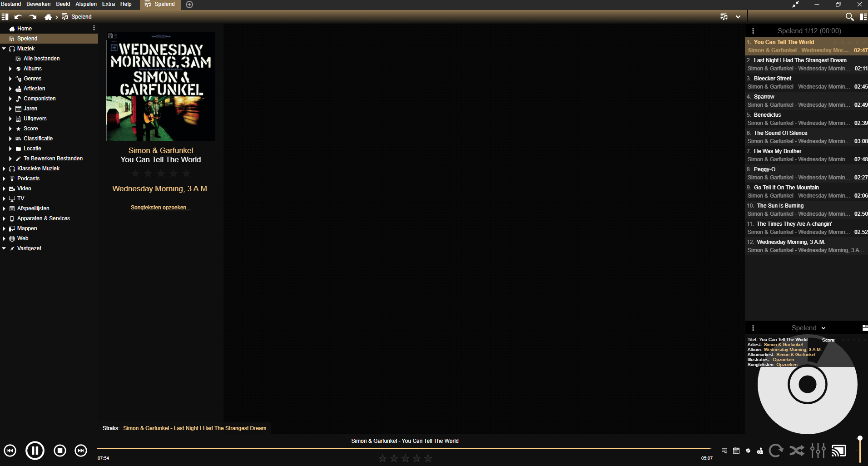The width and height of the screenshot is (868, 466).
Task: Open the Afspelen menu
Action: point(86,4)
